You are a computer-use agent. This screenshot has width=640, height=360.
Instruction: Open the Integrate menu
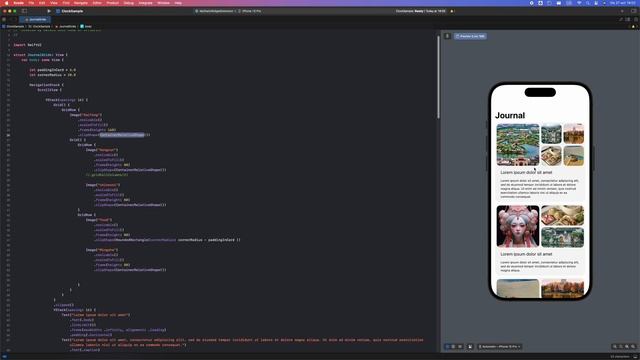point(145,3)
